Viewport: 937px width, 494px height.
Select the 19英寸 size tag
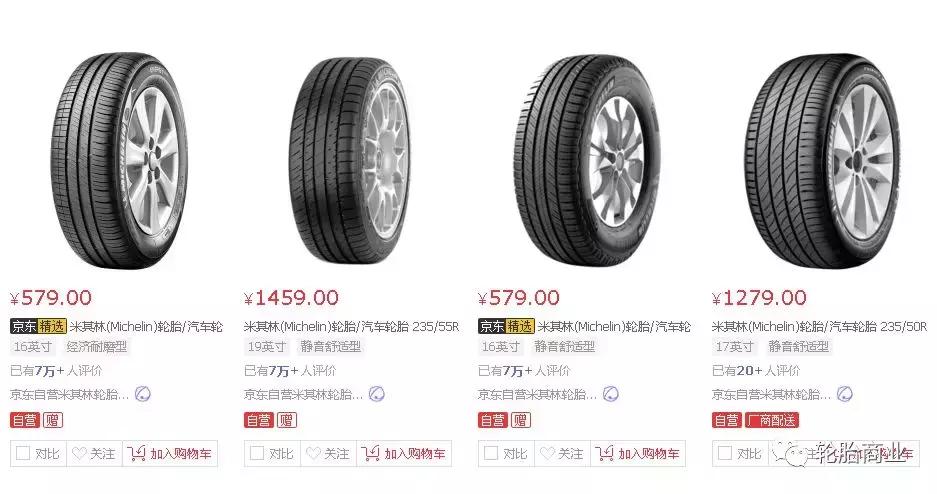[267, 347]
